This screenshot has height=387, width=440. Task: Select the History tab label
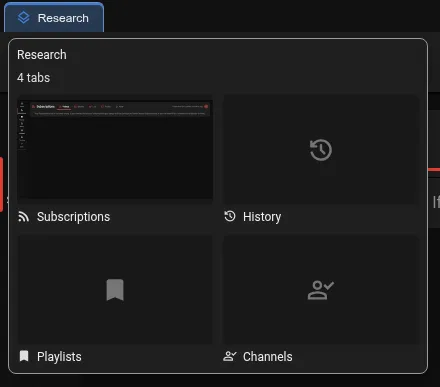(x=262, y=217)
